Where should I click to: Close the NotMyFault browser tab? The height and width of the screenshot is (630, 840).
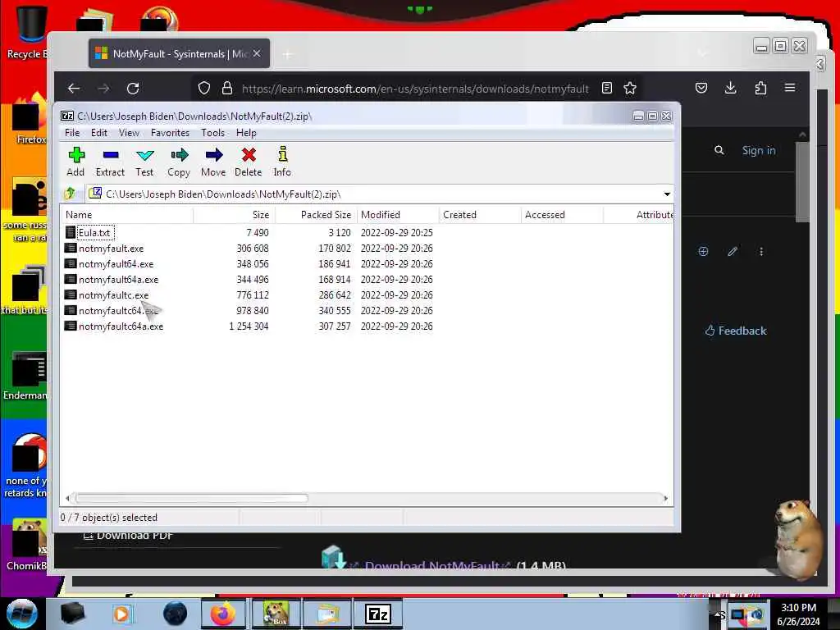257,53
